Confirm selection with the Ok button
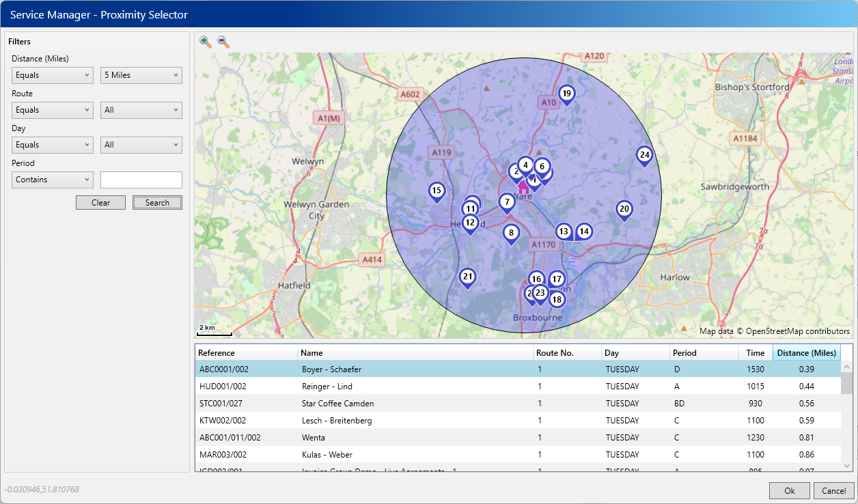Image resolution: width=858 pixels, height=504 pixels. point(789,490)
